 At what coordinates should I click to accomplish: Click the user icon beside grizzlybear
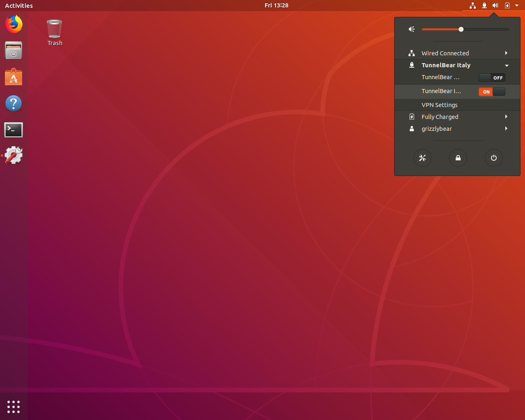point(412,129)
